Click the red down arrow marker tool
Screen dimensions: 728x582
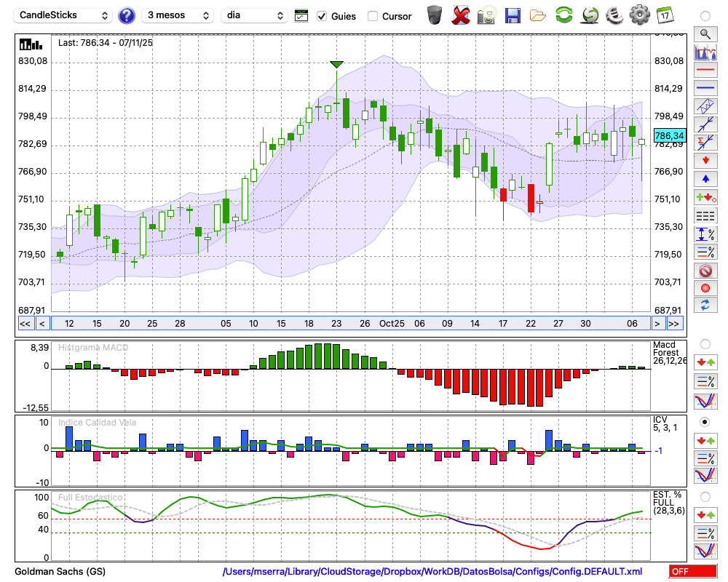point(705,160)
